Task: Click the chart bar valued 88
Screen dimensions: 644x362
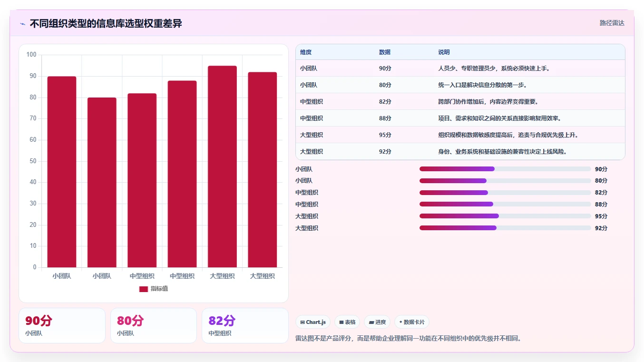Action: pyautogui.click(x=182, y=174)
